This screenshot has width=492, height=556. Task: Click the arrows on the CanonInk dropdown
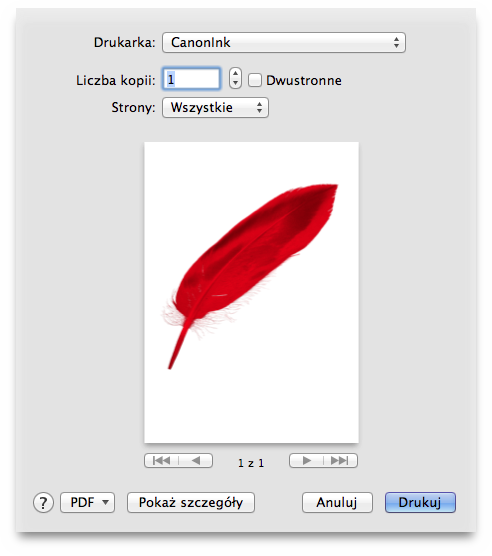(x=396, y=43)
